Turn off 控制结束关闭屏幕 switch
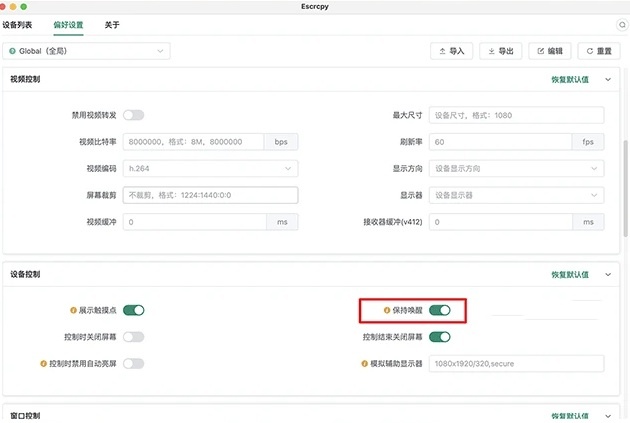The width and height of the screenshot is (630, 423). click(440, 337)
